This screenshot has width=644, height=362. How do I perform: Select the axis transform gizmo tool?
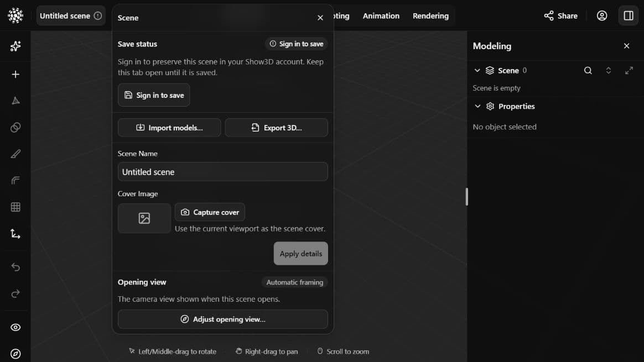tap(15, 234)
